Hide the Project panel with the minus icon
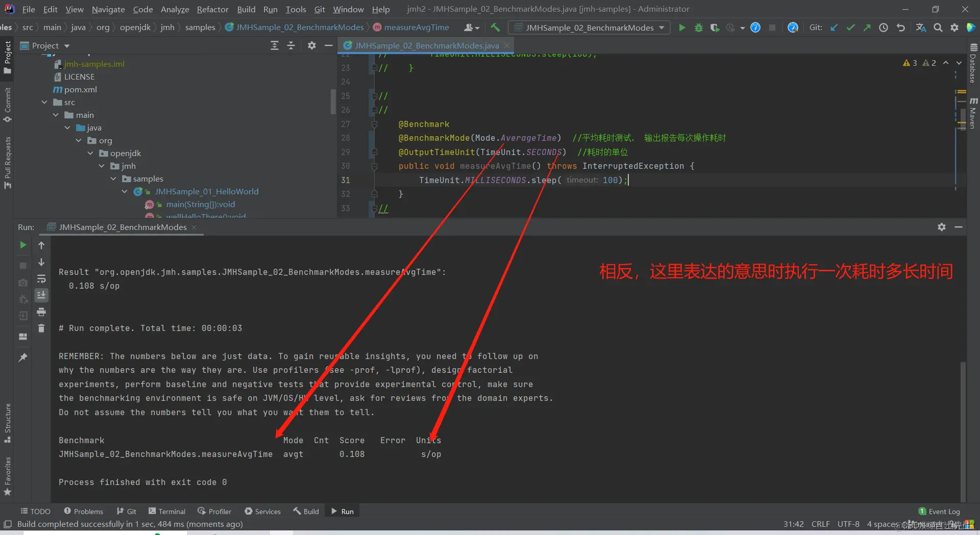The height and width of the screenshot is (535, 980). tap(329, 45)
